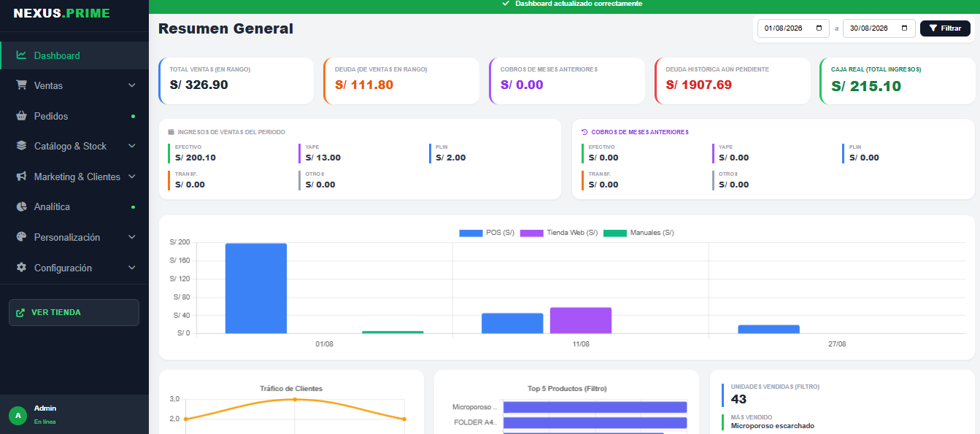The image size is (980, 434).
Task: Click the Configuración gear icon
Action: pos(21,268)
